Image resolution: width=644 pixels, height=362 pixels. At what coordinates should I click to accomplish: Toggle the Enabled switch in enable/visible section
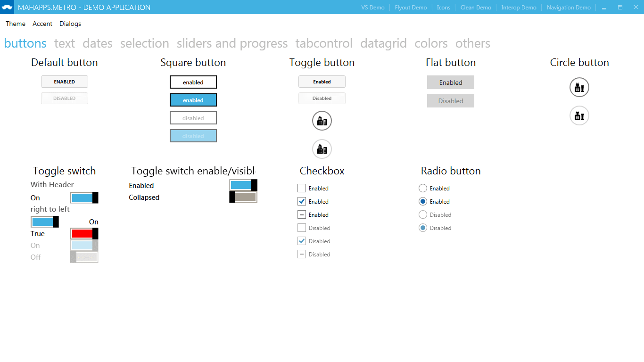(243, 185)
